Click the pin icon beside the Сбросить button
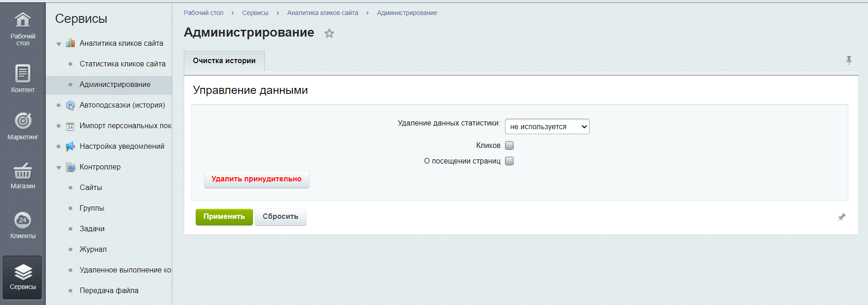The height and width of the screenshot is (305, 868). tap(841, 217)
